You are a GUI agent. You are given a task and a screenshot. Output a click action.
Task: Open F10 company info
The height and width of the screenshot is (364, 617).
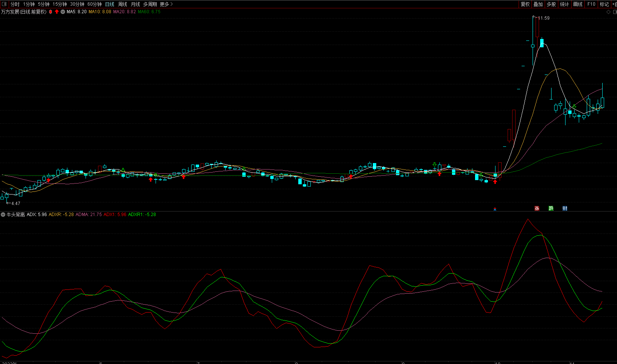pyautogui.click(x=591, y=4)
